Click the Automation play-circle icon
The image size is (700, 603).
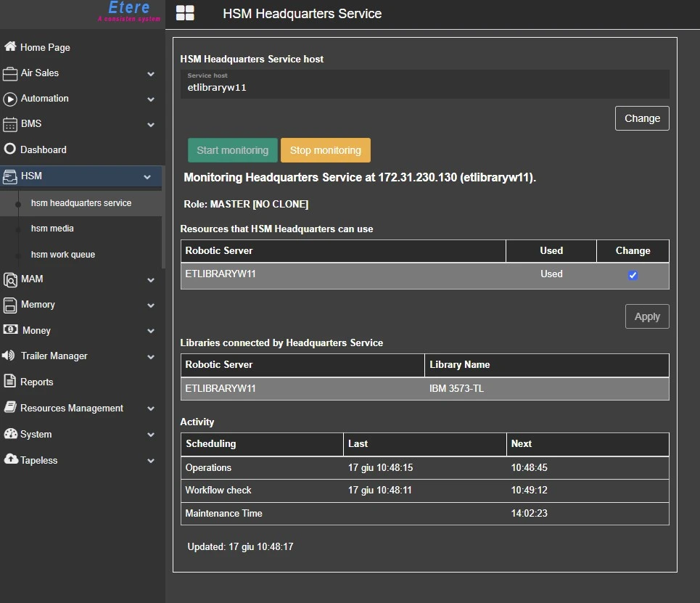10,99
